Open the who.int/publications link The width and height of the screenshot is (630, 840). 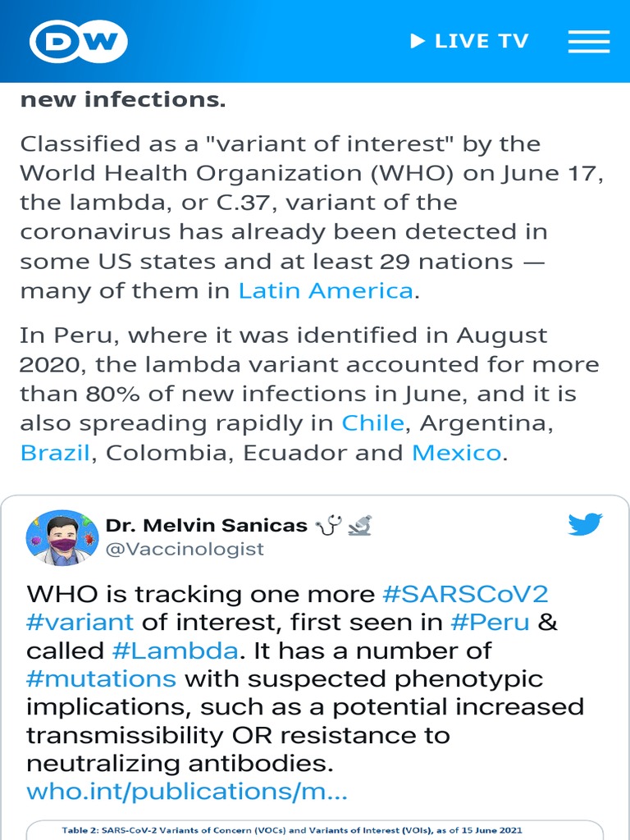[187, 792]
